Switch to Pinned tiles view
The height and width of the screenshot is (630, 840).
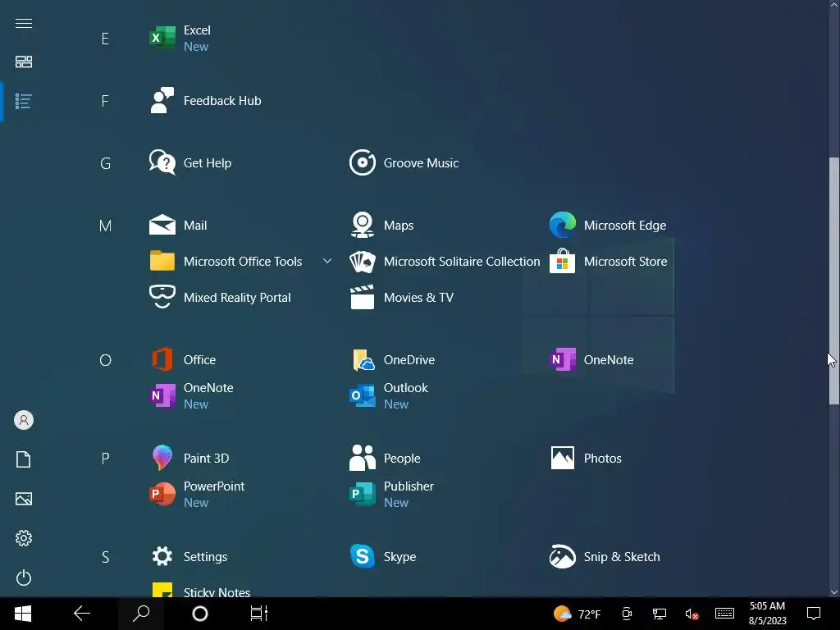click(x=24, y=62)
